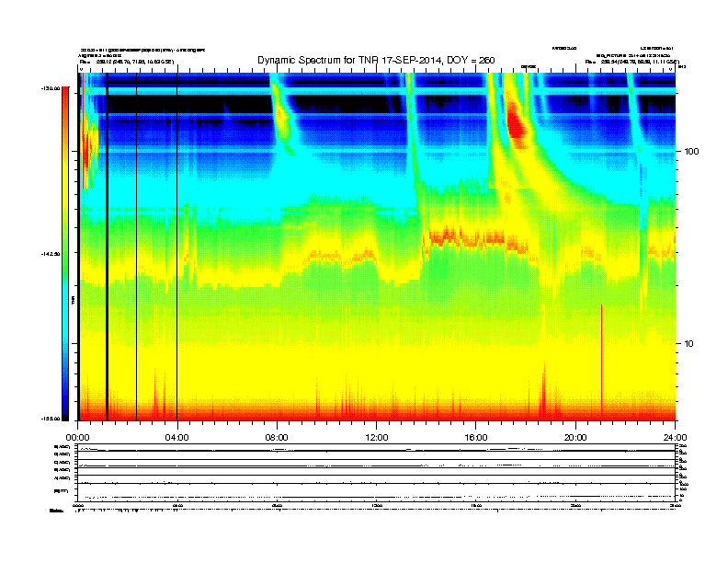Click the -130.00 color scale label
728x563 pixels.
click(51, 88)
